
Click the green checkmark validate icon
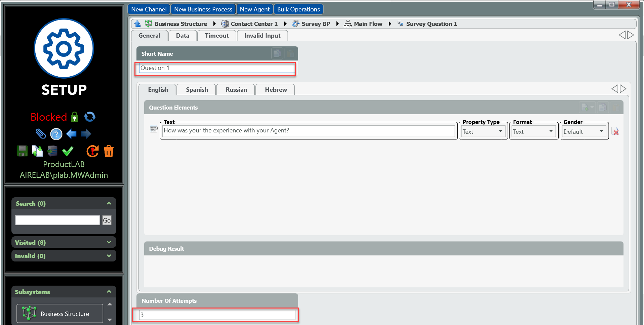tap(68, 151)
